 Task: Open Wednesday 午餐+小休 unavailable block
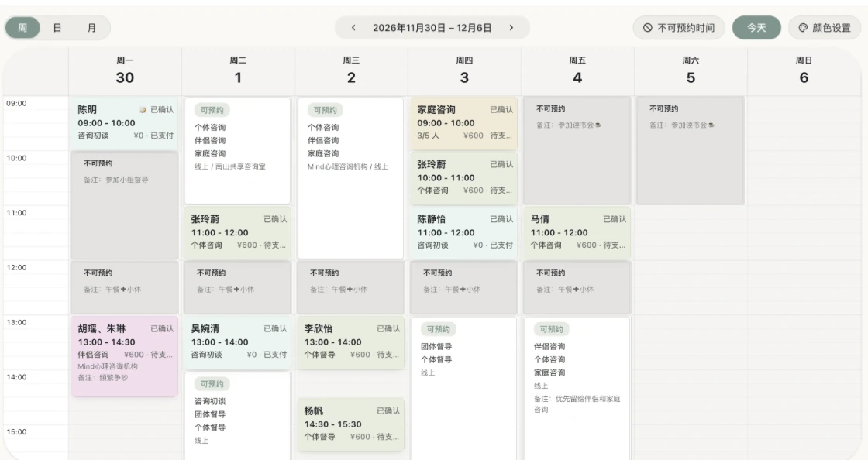tap(350, 287)
